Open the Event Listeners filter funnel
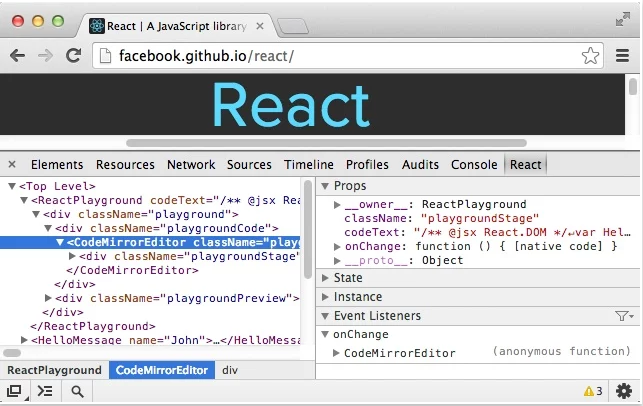643x406 pixels. point(624,316)
